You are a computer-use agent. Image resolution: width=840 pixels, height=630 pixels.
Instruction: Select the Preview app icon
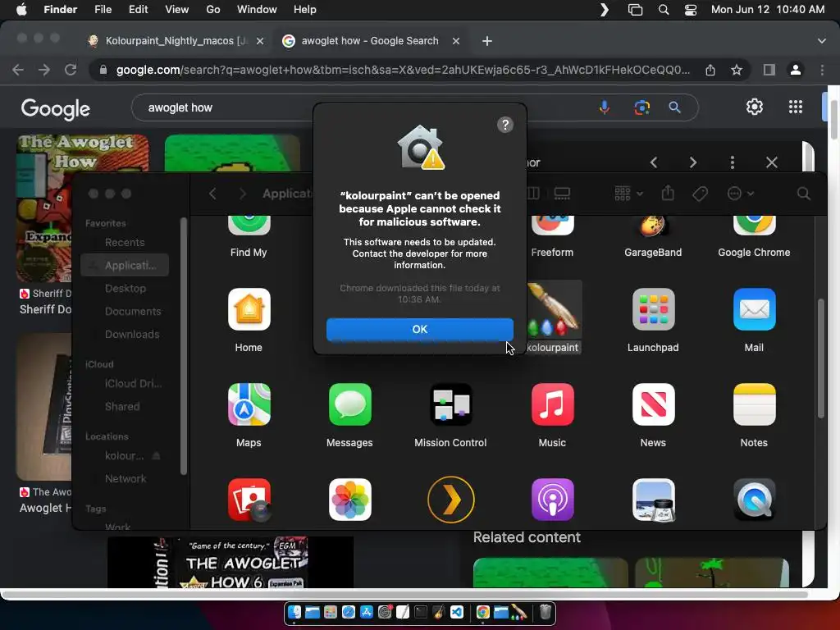pyautogui.click(x=653, y=500)
